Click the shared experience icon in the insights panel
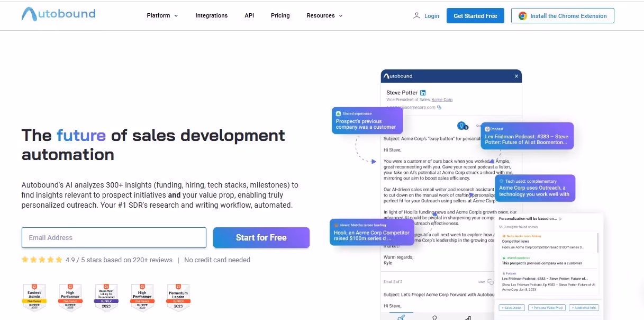644x320 pixels. tap(503, 258)
